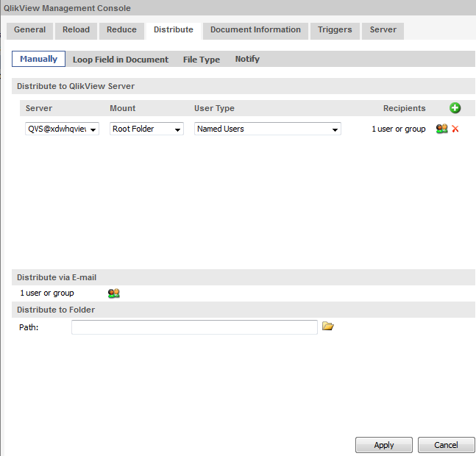This screenshot has width=476, height=456.
Task: Browse for folder path icon
Action: [x=328, y=327]
